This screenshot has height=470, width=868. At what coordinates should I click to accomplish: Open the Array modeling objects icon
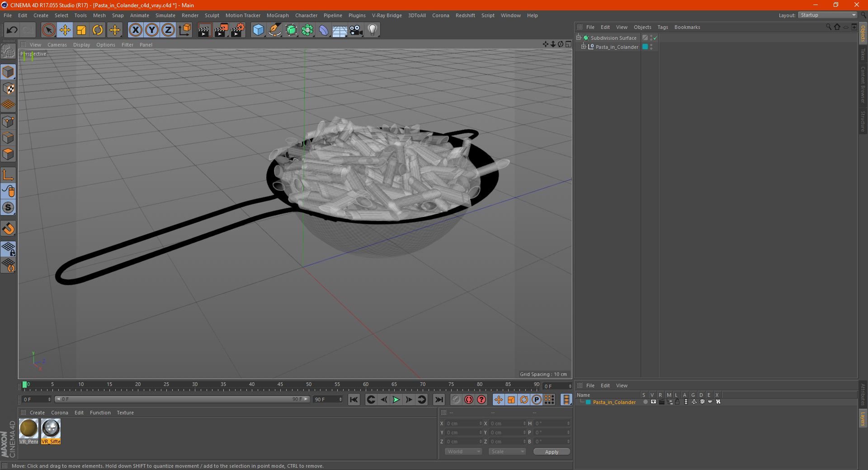[x=307, y=30]
